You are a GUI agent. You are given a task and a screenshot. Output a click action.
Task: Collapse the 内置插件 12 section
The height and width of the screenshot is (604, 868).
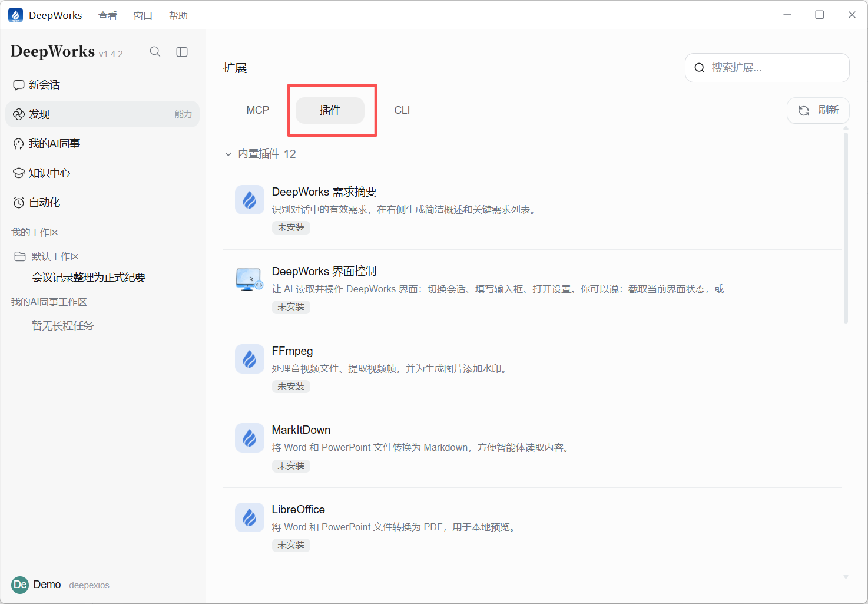228,154
